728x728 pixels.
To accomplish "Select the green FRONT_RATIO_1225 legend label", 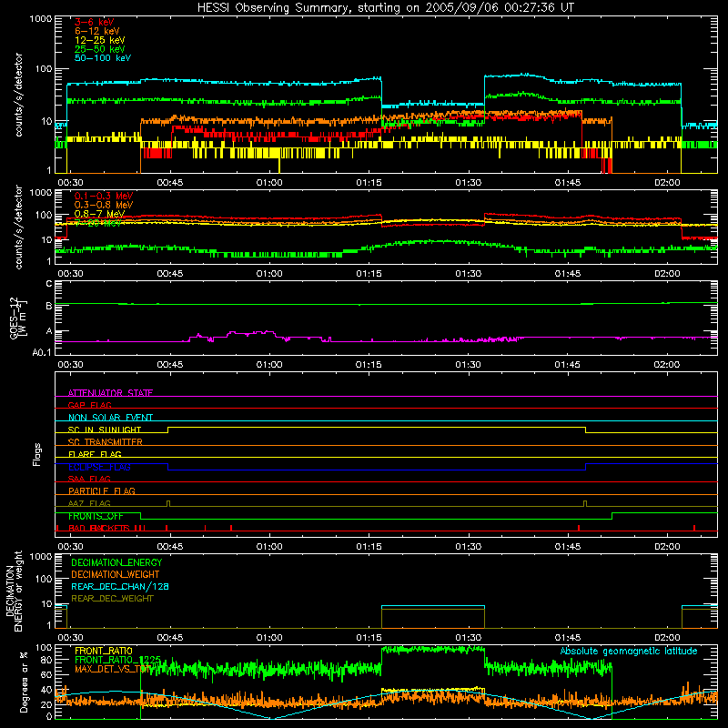I will 117,660.
